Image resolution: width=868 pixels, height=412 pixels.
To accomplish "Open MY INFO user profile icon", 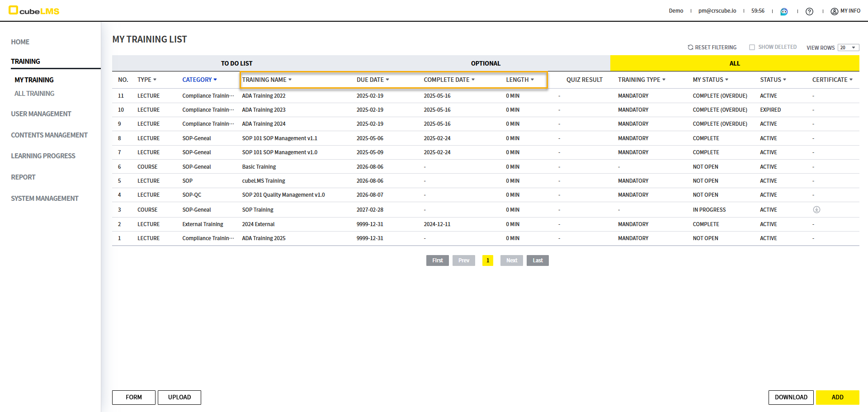I will click(834, 11).
